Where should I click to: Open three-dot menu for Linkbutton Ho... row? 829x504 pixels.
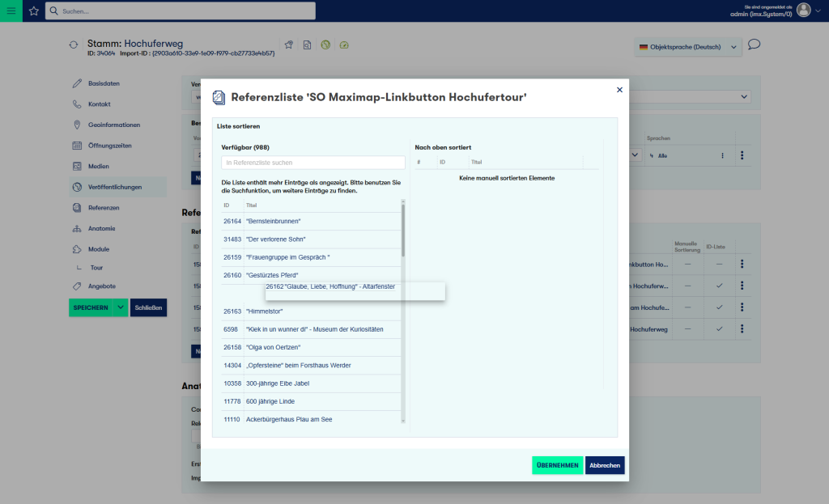tap(742, 265)
